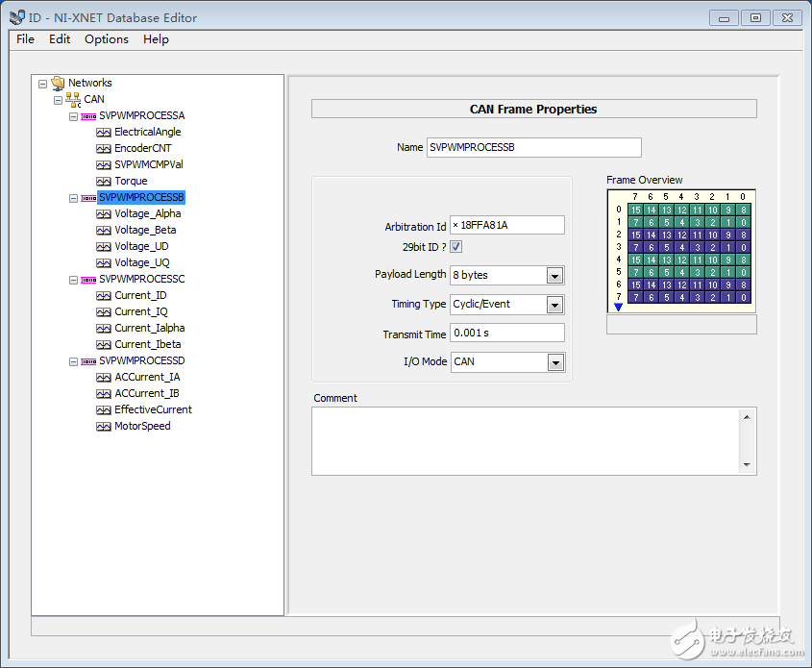Select the Voltage_UQ signal
The image size is (812, 668).
coord(142,263)
